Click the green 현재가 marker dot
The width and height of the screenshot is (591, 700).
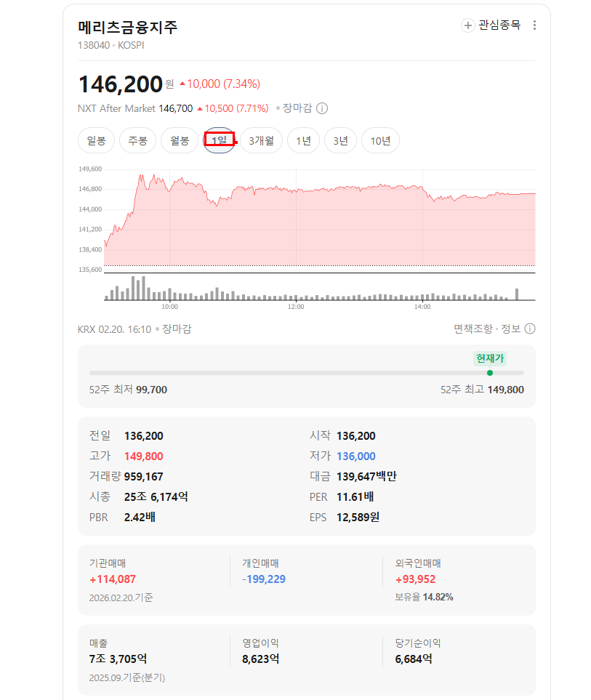click(490, 373)
